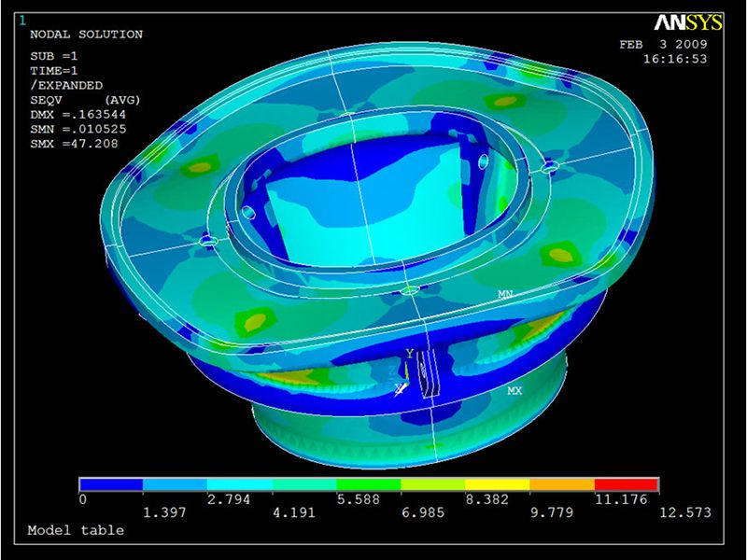Click the red legend color band
The image size is (747, 560).
pyautogui.click(x=627, y=484)
